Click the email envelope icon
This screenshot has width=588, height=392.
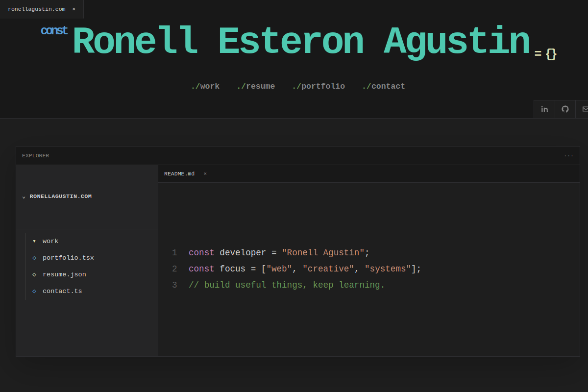click(585, 109)
